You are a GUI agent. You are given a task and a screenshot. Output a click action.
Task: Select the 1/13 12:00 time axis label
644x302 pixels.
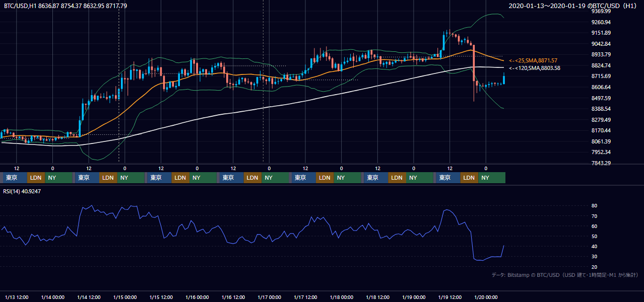pos(17,297)
